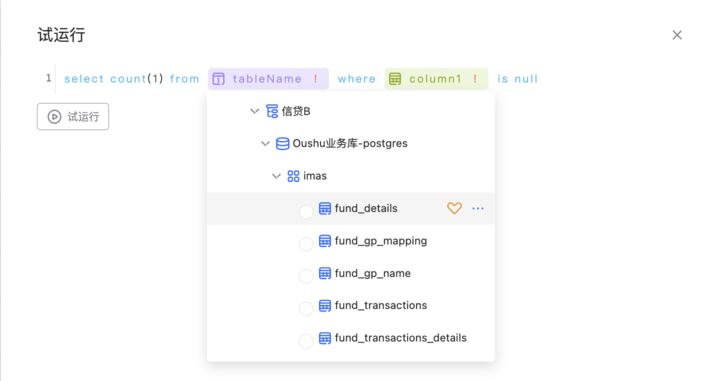Image resolution: width=720 pixels, height=381 pixels.
Task: Click the fund_details table icon
Action: tap(325, 208)
